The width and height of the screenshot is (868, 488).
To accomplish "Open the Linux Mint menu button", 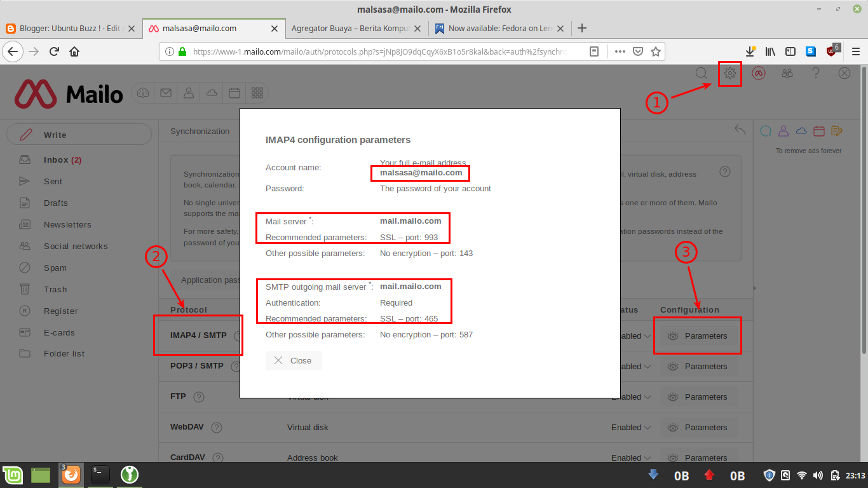I will [13, 475].
